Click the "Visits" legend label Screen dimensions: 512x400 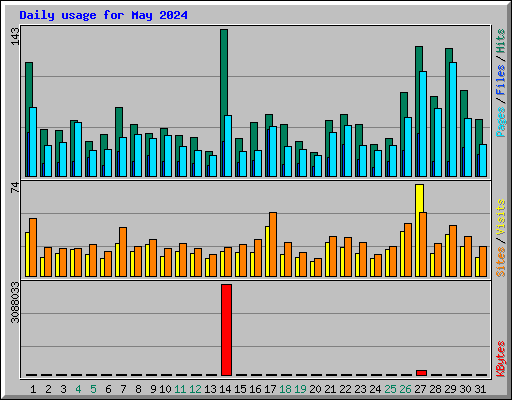coord(500,217)
